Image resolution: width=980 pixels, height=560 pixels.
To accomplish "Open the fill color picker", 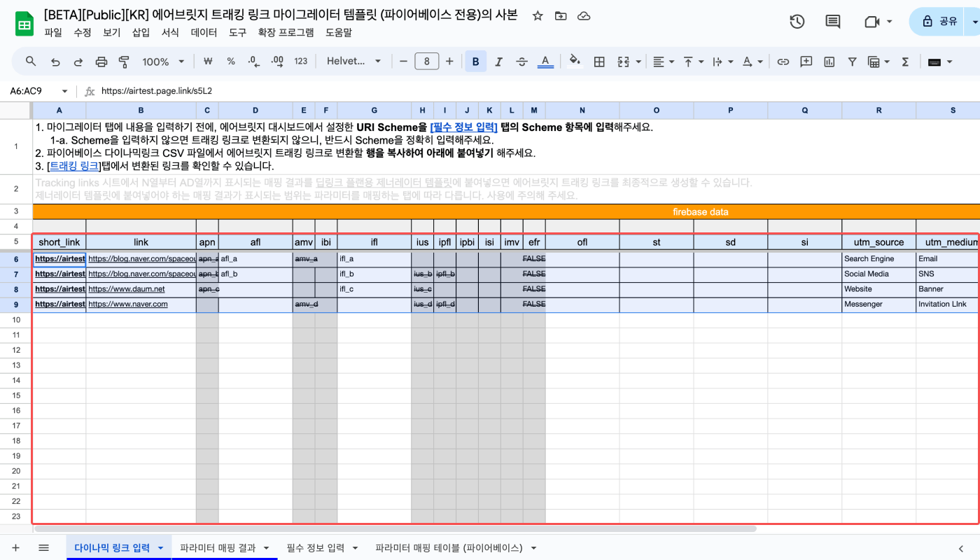I will (x=575, y=62).
